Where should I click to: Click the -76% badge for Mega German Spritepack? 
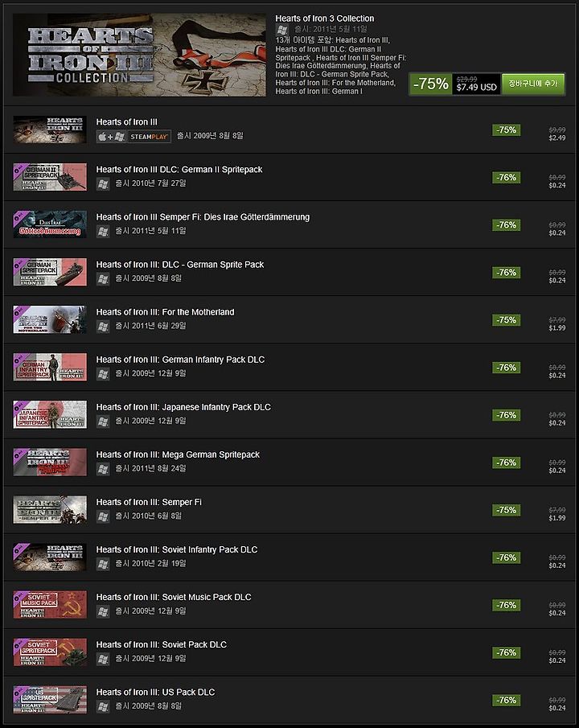506,463
